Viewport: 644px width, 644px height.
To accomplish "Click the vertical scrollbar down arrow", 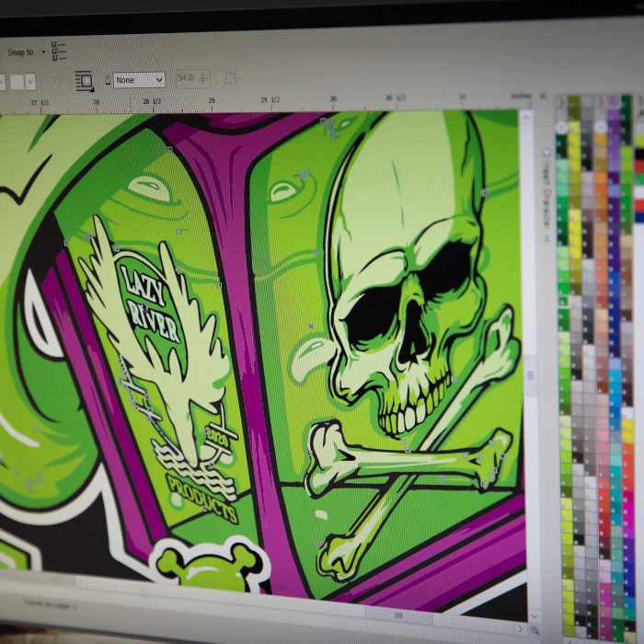I will (x=534, y=612).
